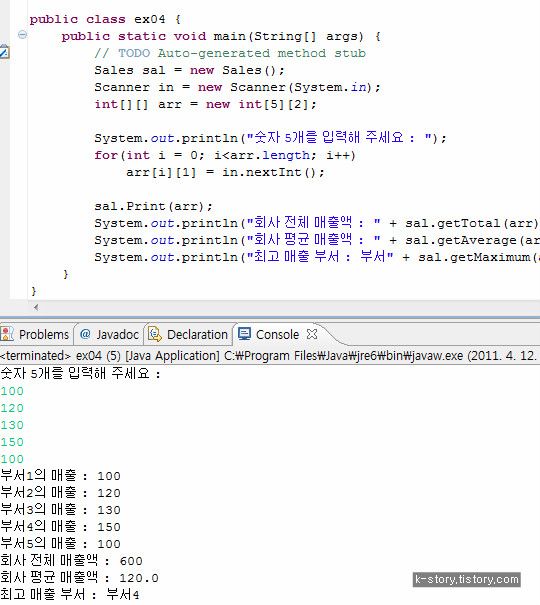Open the Problems tab
The height and width of the screenshot is (605, 540).
(x=37, y=335)
